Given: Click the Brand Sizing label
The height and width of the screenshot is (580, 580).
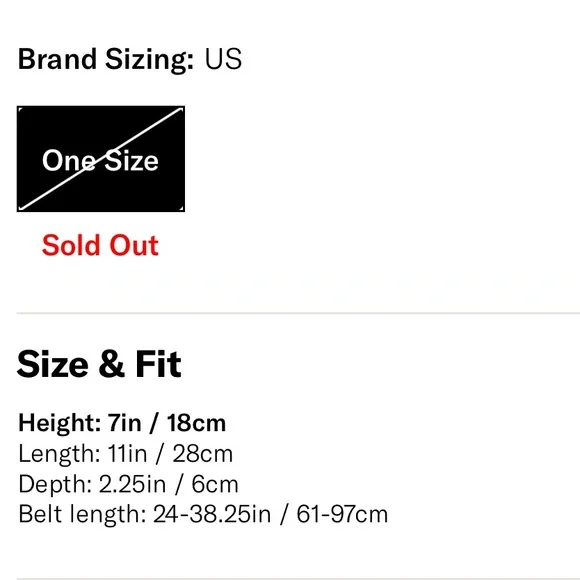Looking at the screenshot, I should tap(106, 59).
